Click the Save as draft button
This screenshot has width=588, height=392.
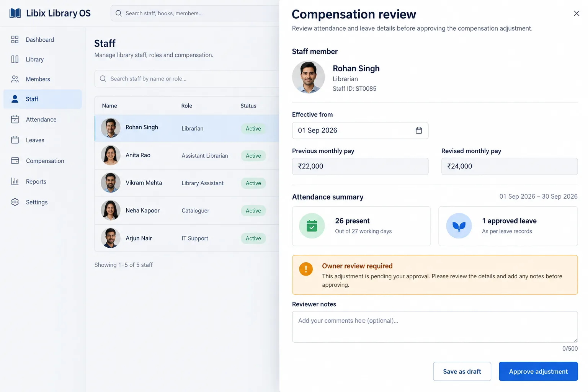click(x=462, y=371)
